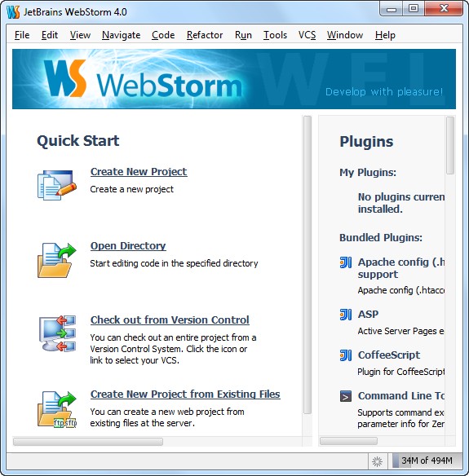Maximize the WebStorm window
Image resolution: width=469 pixels, height=476 pixels.
[414, 9]
